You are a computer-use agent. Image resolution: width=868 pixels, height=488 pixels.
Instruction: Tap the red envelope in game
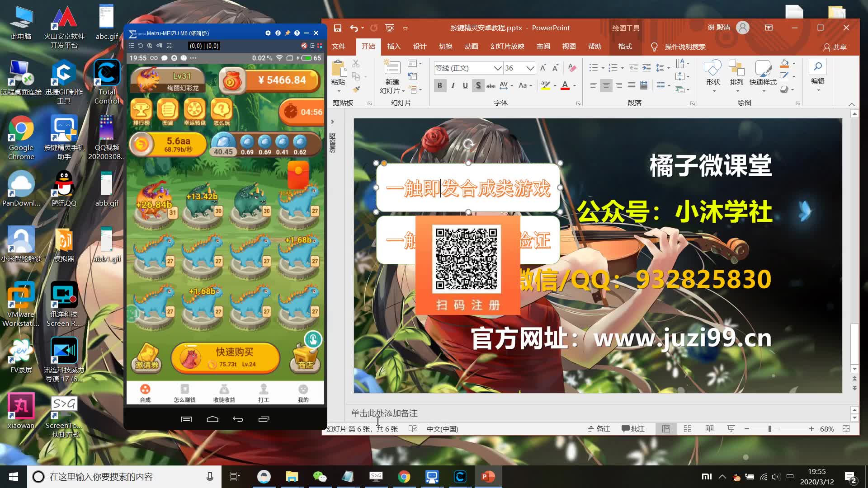pyautogui.click(x=298, y=175)
